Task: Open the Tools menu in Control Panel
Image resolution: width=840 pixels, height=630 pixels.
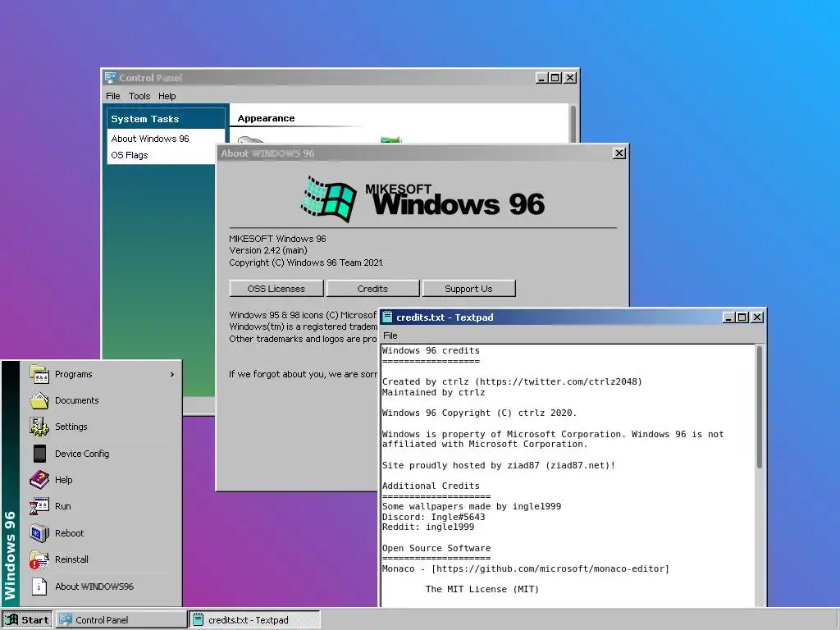Action: (139, 96)
